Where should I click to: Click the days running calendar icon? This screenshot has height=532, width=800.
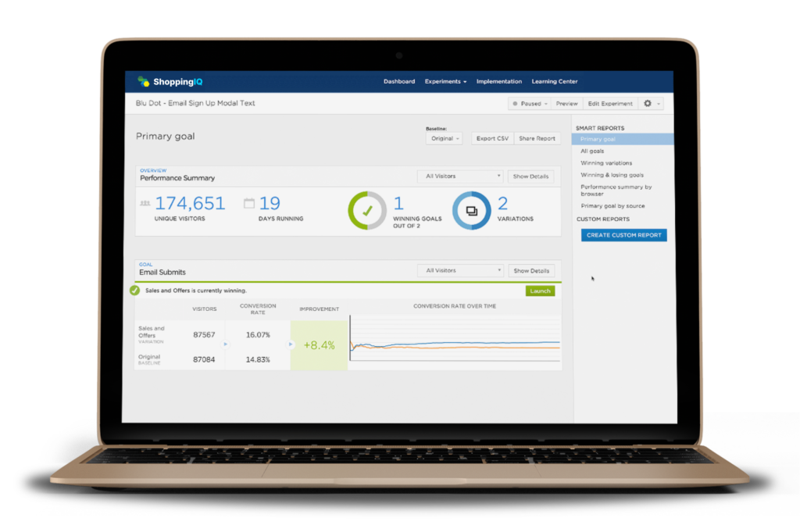[249, 204]
